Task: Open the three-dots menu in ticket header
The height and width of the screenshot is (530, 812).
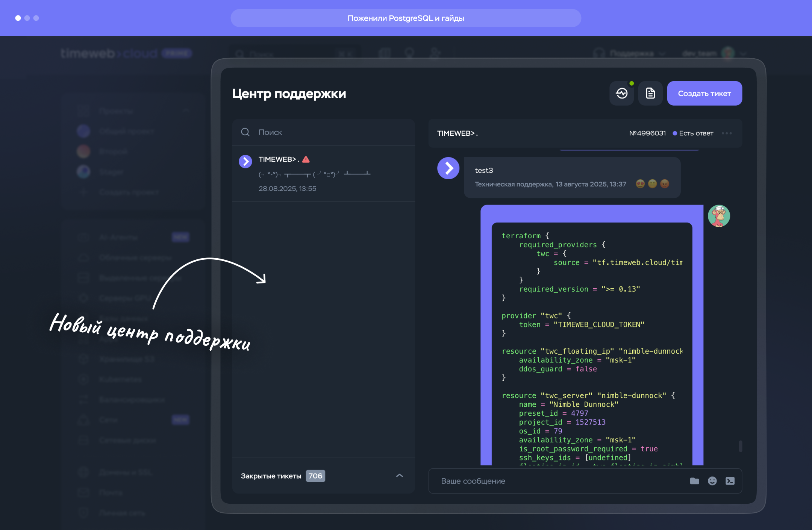Action: coord(727,133)
